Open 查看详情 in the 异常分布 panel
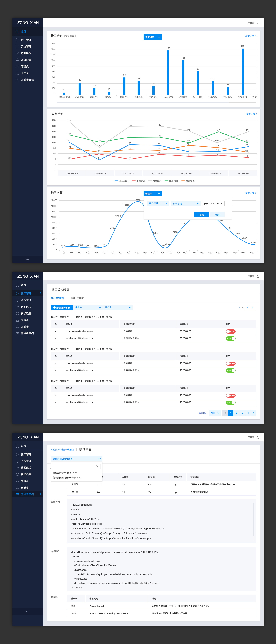276x644 pixels. coord(252,114)
